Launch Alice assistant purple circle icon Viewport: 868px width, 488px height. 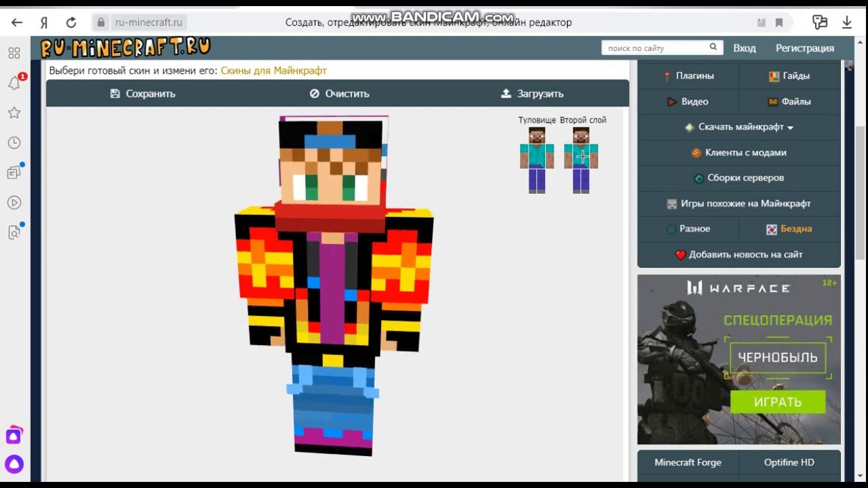click(14, 464)
